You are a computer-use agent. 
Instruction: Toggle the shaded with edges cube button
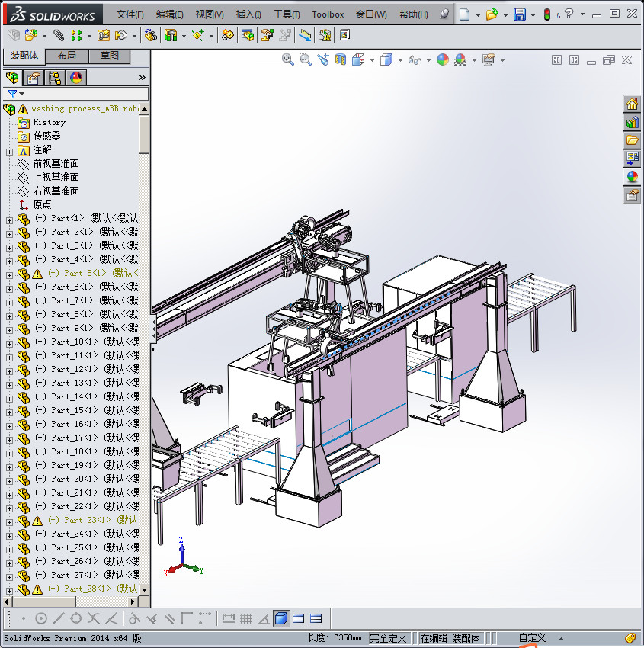[281, 618]
